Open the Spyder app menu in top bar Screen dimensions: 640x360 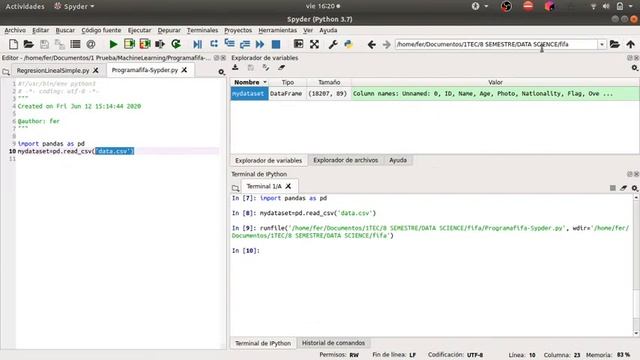point(74,6)
